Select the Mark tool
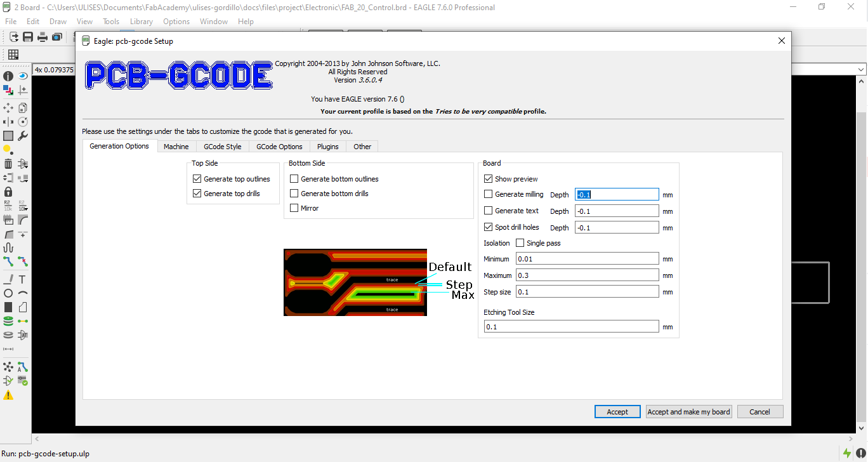The height and width of the screenshot is (462, 868). click(23, 90)
